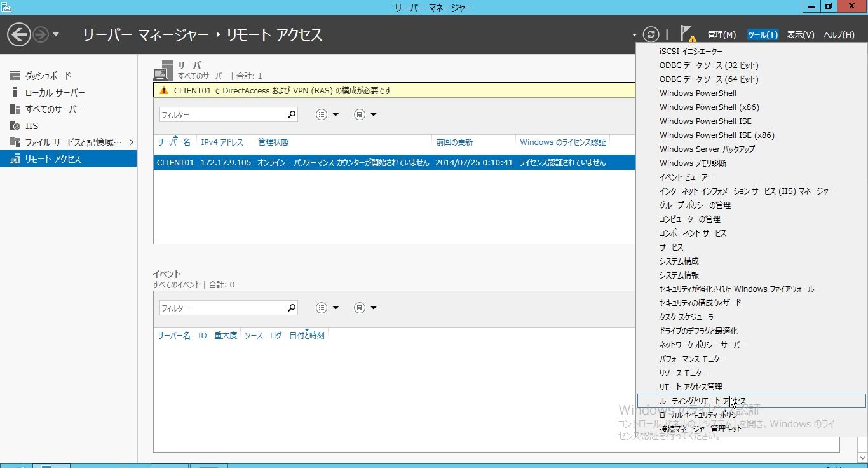Open iSCSI イニシエーター from the tools menu
Viewport: 868px width, 468px height.
(752, 52)
